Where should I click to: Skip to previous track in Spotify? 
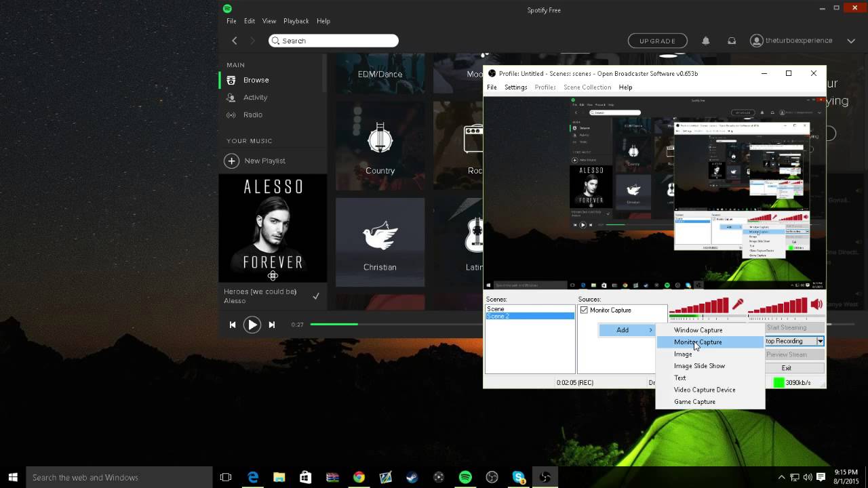(x=233, y=325)
